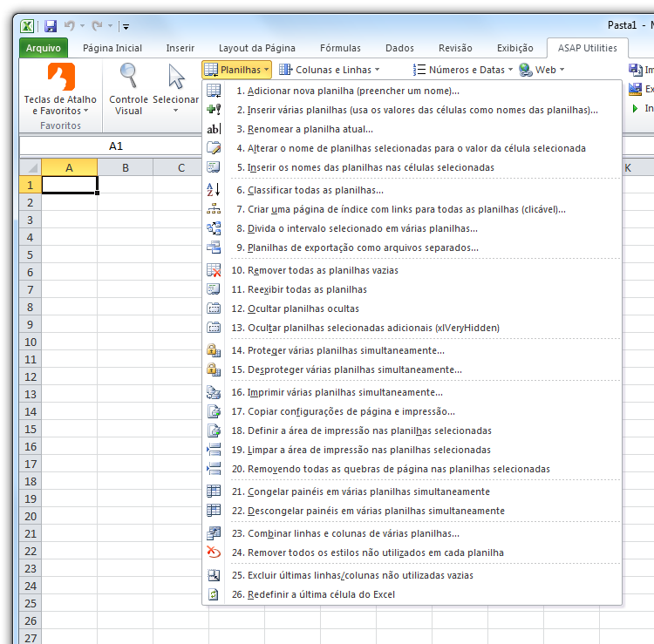
Task: Open the Customize Quick Access Toolbar arrow
Action: point(126,27)
